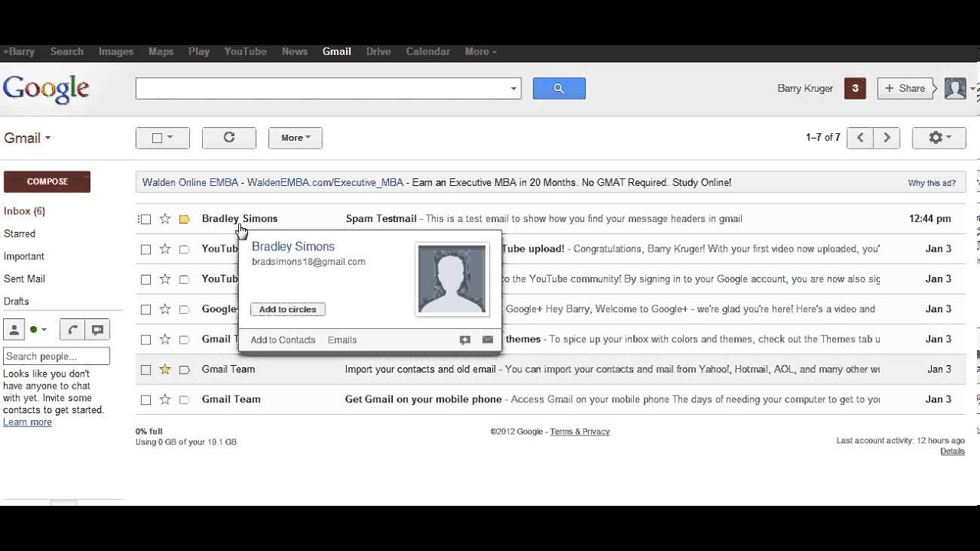Select the YouTube upload email checkbox
Image resolution: width=980 pixels, height=551 pixels.
[x=145, y=249]
